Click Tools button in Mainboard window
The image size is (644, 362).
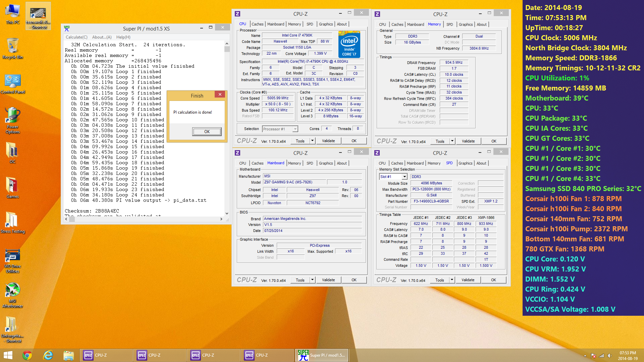[x=300, y=280]
